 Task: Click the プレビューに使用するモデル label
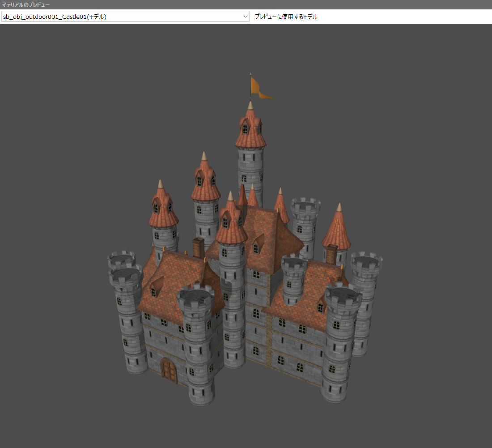286,17
